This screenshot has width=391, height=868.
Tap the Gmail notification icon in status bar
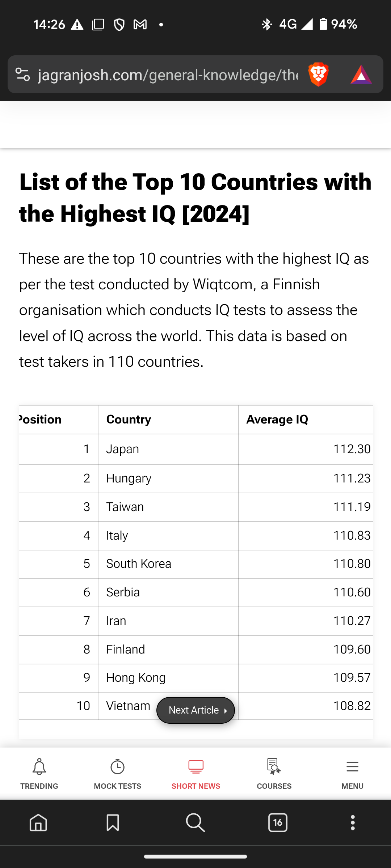pos(140,25)
